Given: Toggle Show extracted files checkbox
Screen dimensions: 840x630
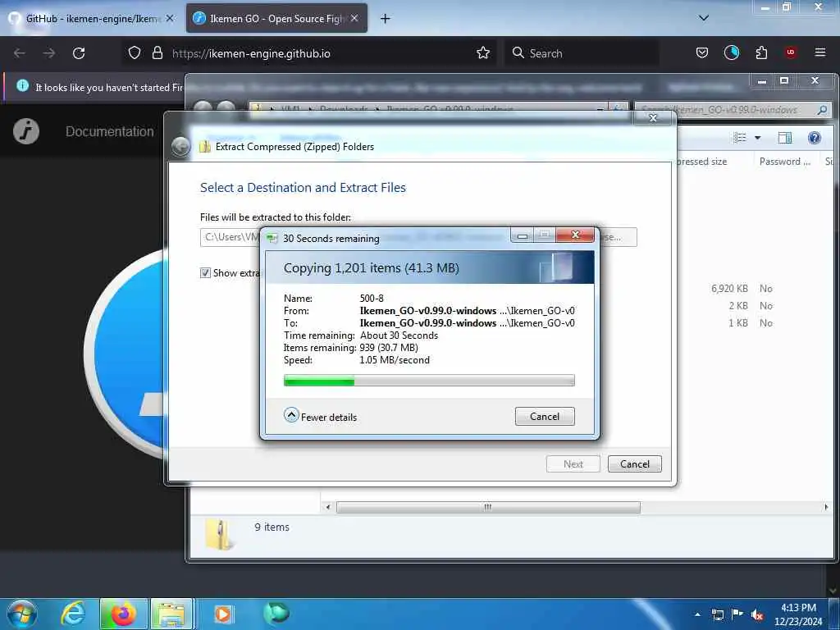Looking at the screenshot, I should click(x=205, y=273).
